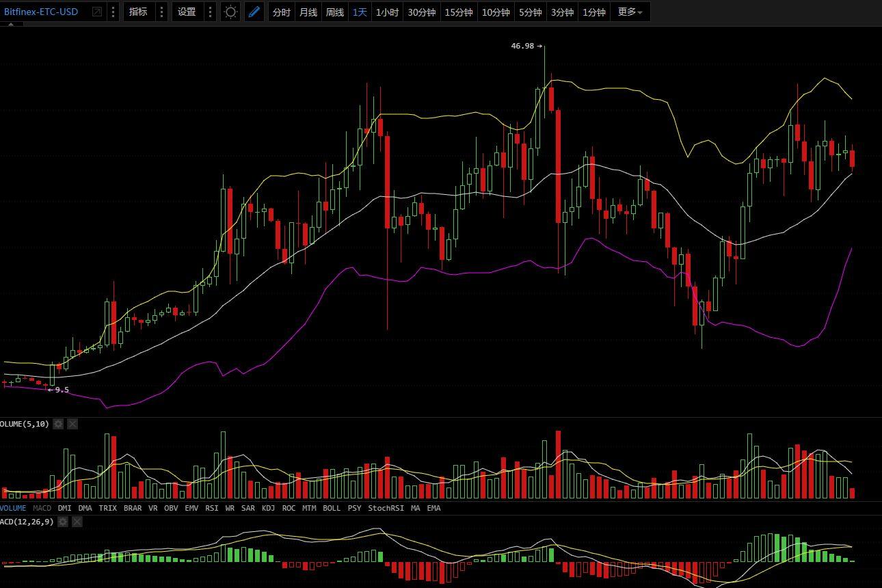The image size is (882, 588).
Task: Add the EMV indicator
Action: [x=191, y=508]
